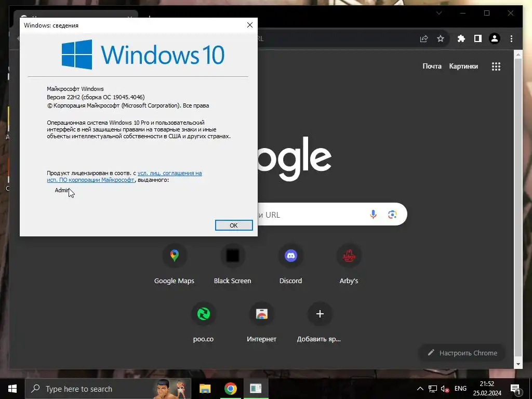
Task: Open the Google Maps shortcut
Action: coord(175,264)
